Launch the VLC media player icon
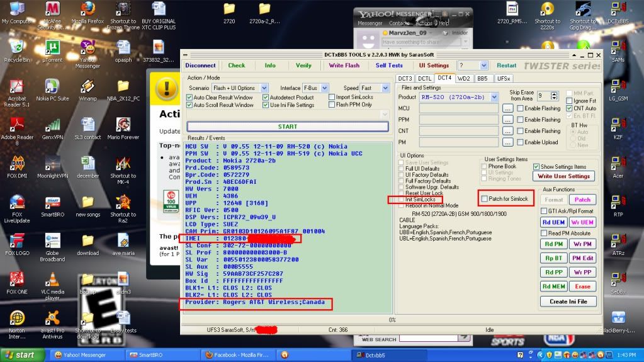 click(x=52, y=286)
